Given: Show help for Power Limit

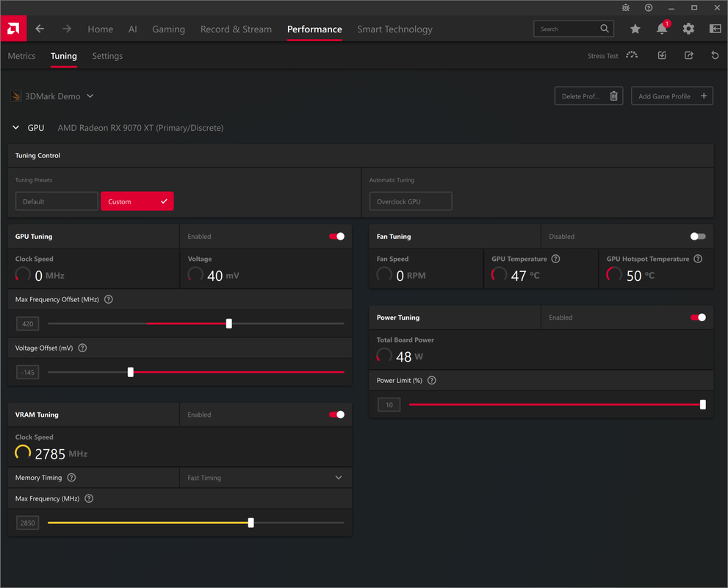Looking at the screenshot, I should pos(432,381).
